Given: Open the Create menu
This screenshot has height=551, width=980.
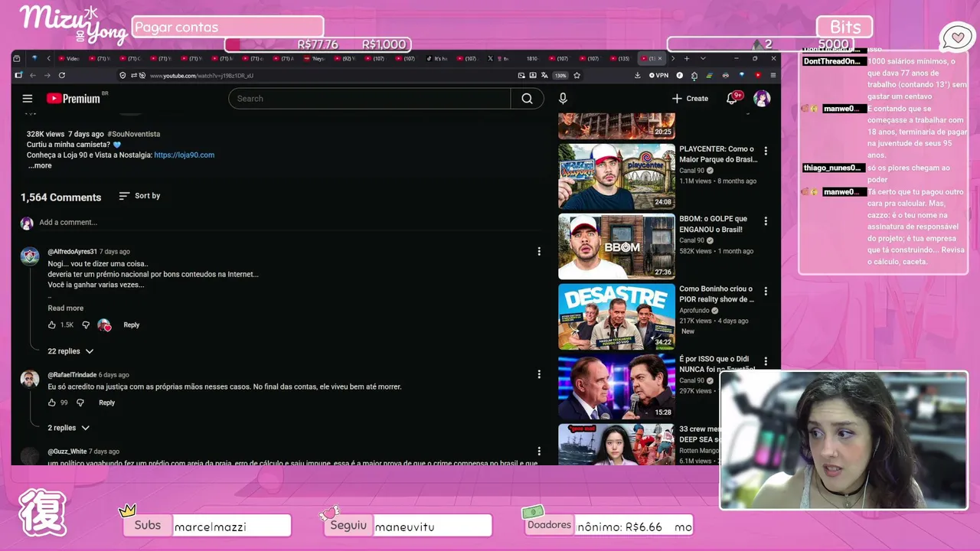Looking at the screenshot, I should point(690,99).
